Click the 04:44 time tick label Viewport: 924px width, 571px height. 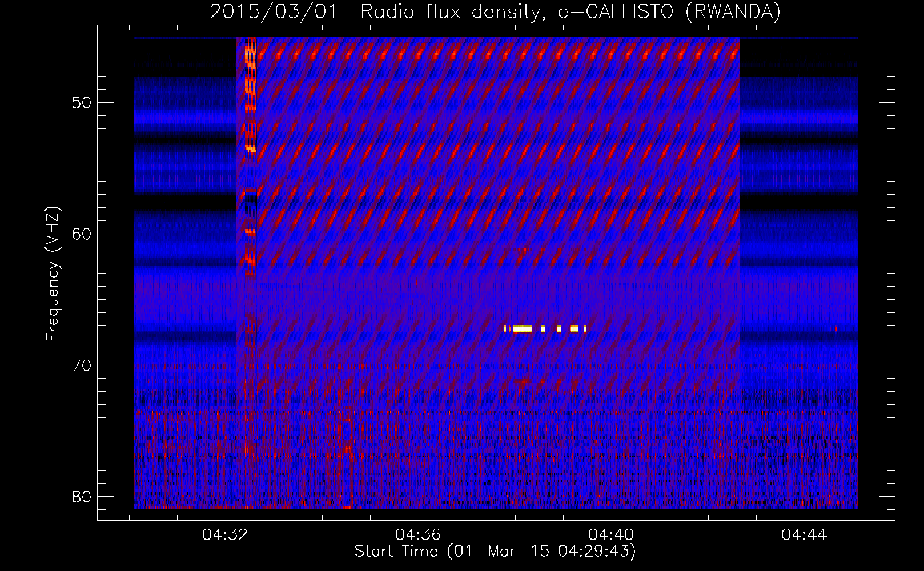pos(804,535)
